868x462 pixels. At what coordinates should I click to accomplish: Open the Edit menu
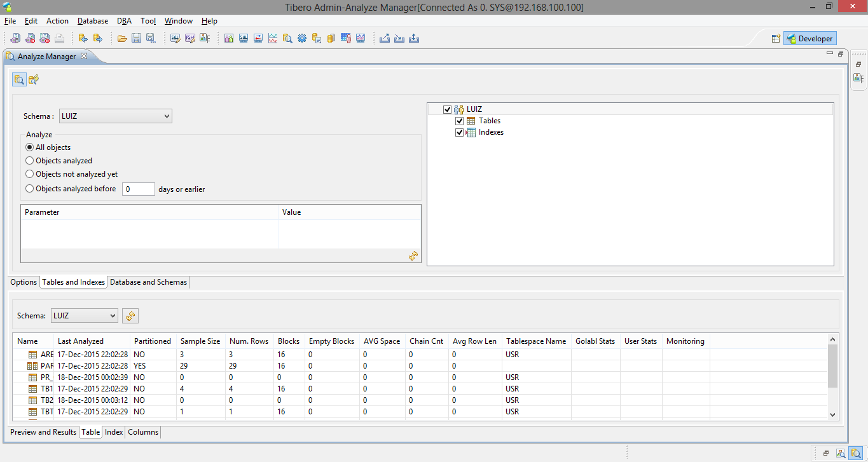click(31, 21)
